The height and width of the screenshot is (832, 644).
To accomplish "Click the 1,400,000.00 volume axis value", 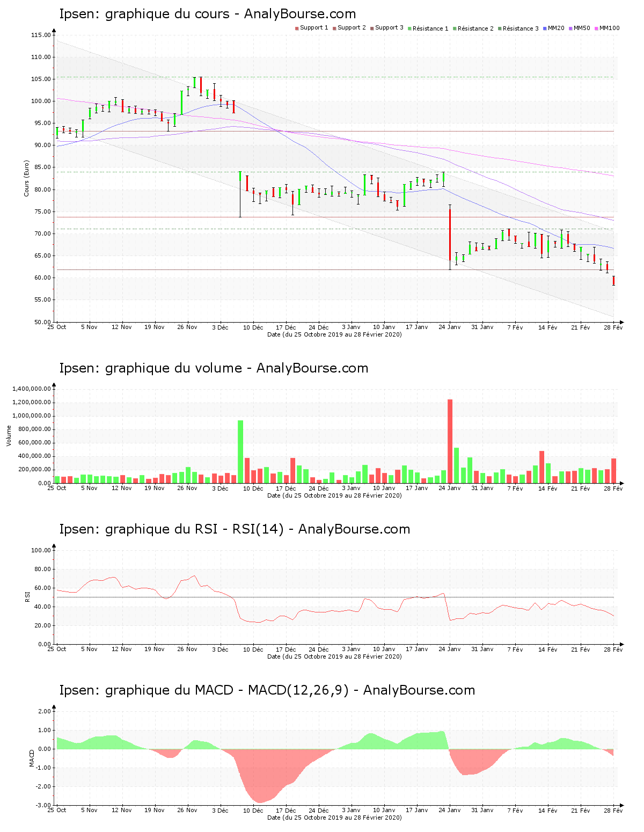I will tap(32, 389).
